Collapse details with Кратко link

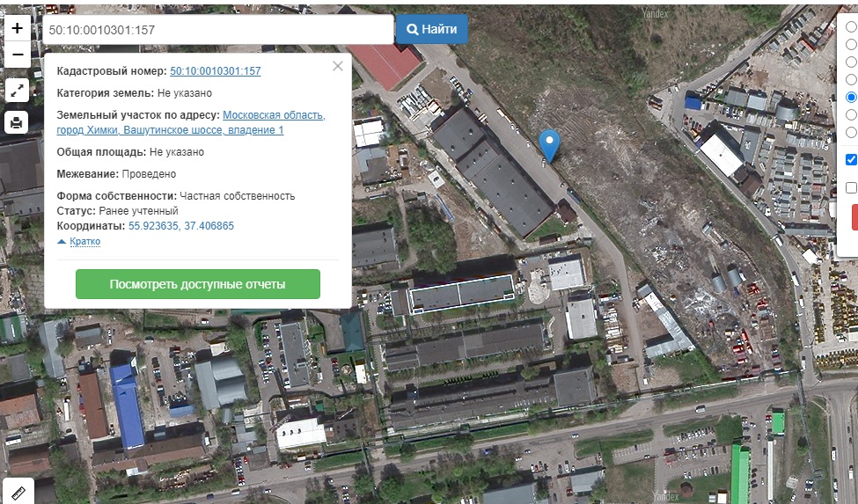coord(84,241)
